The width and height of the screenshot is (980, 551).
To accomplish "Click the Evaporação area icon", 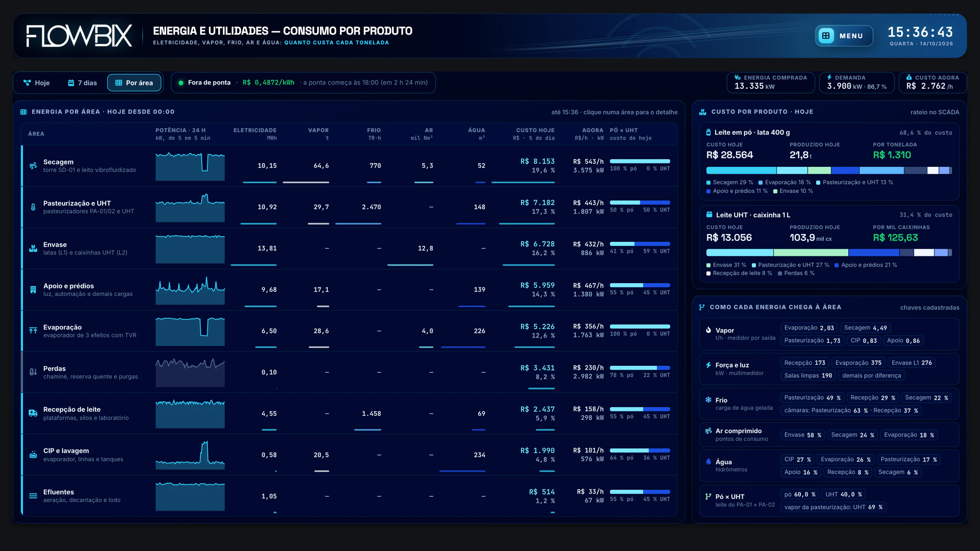I will point(33,331).
